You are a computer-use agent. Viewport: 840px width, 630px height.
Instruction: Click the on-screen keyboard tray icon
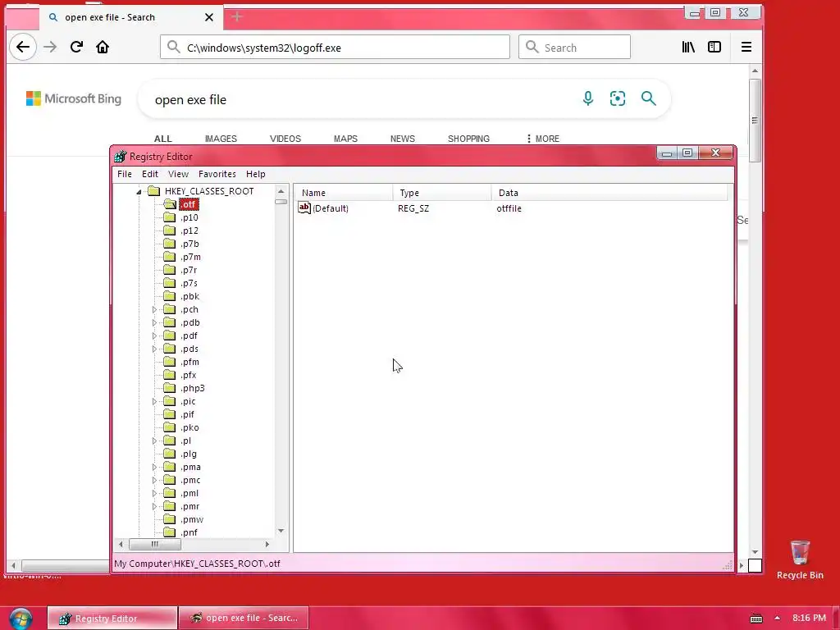point(756,619)
